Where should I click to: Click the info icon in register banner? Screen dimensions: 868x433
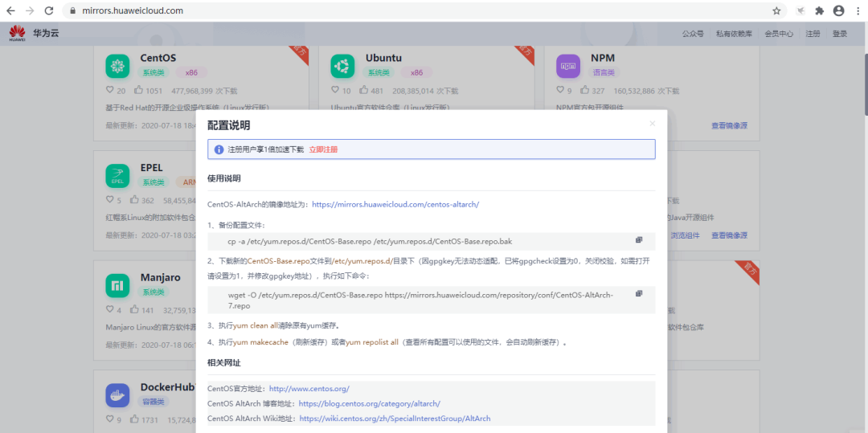[x=219, y=149]
